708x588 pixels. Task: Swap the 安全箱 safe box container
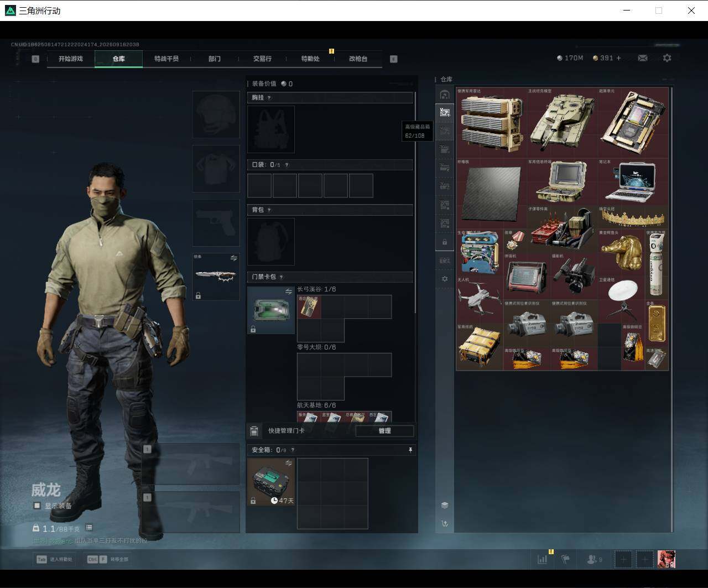click(289, 463)
